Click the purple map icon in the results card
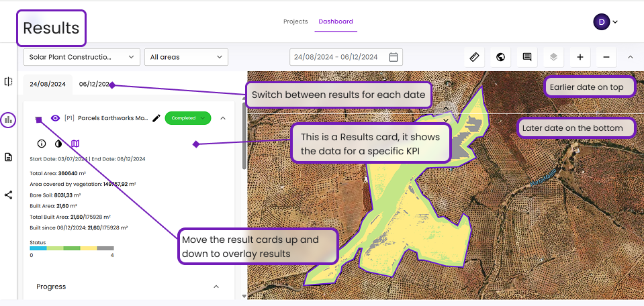Image resolution: width=644 pixels, height=306 pixels. pos(75,144)
